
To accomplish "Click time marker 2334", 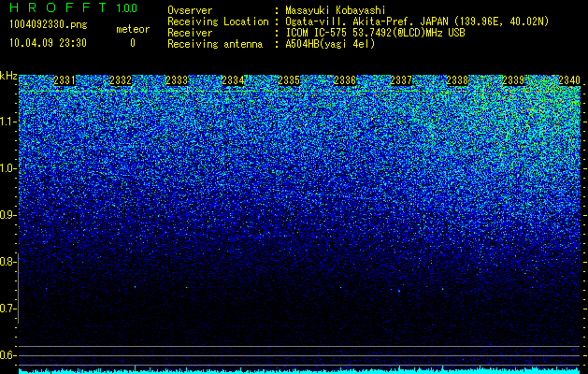I will (x=233, y=80).
